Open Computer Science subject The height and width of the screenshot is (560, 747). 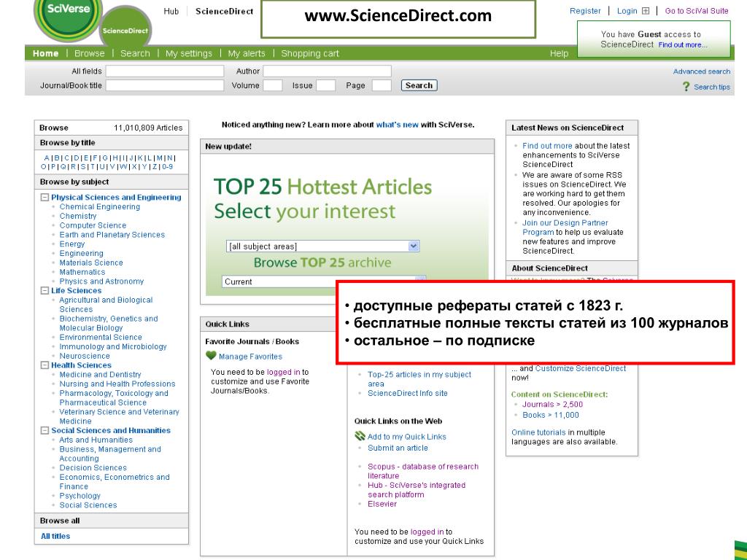[x=93, y=225]
